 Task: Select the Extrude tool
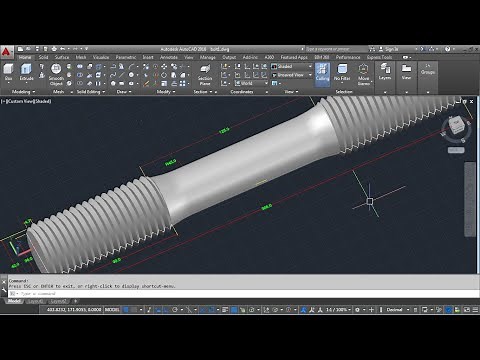tap(26, 72)
